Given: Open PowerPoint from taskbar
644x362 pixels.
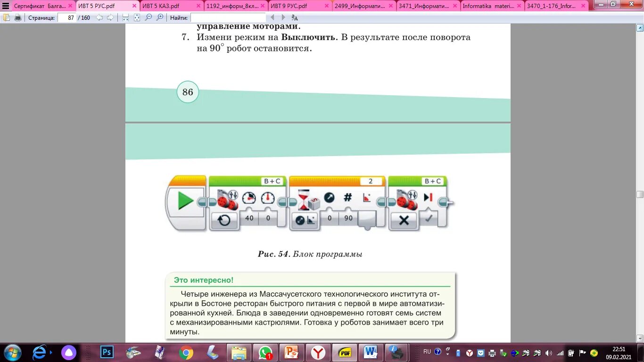Looking at the screenshot, I should pyautogui.click(x=292, y=353).
